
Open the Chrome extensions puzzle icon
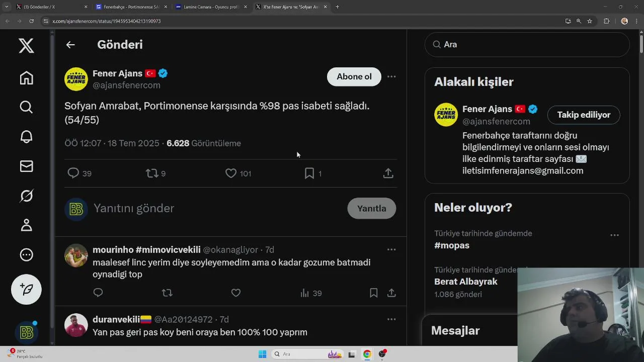pyautogui.click(x=606, y=21)
